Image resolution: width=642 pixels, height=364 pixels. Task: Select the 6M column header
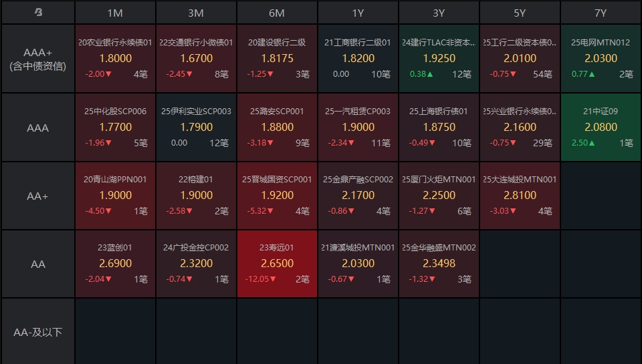277,13
